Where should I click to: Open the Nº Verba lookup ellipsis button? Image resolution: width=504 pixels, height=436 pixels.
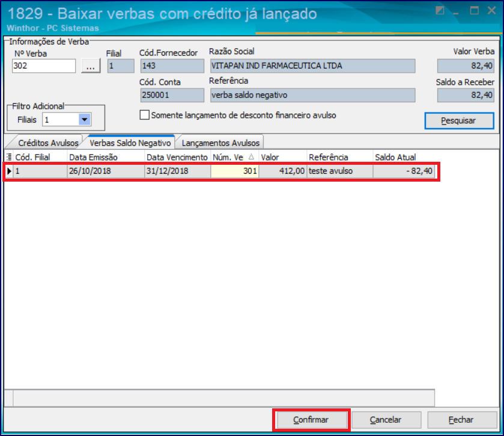(x=91, y=66)
